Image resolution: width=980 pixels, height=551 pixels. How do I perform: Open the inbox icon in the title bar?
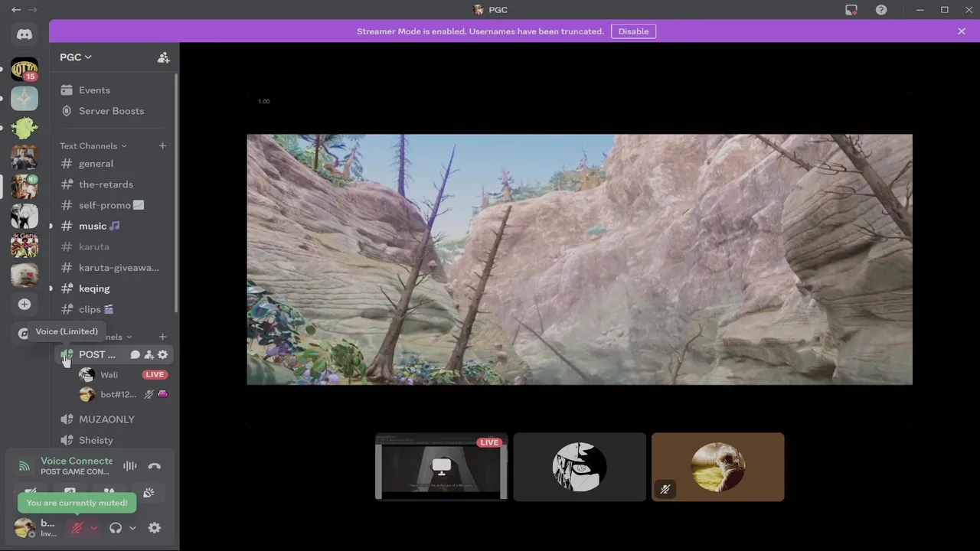coord(851,10)
